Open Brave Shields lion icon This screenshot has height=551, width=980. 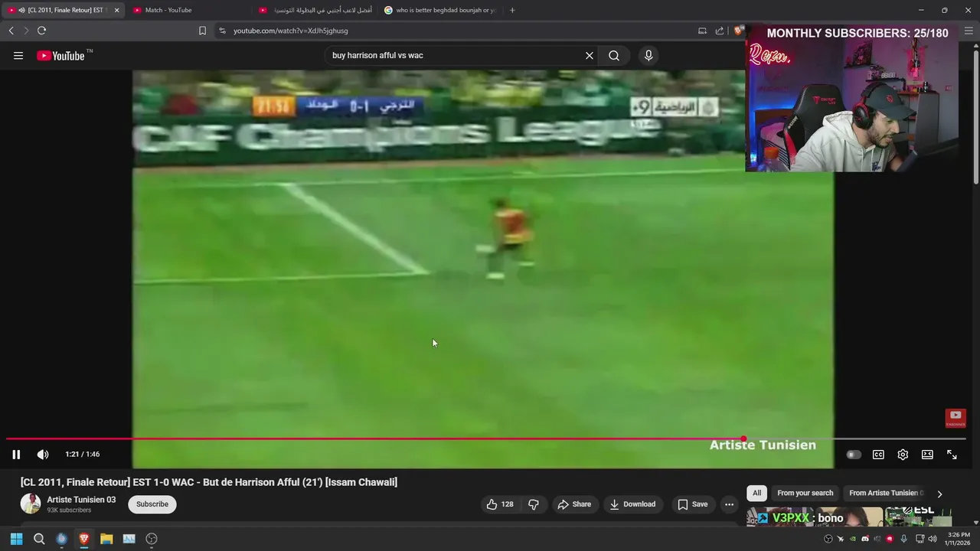[x=738, y=31]
